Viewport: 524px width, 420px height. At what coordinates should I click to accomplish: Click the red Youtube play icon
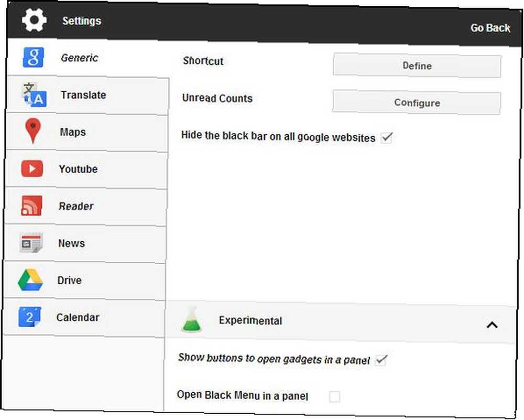(32, 168)
